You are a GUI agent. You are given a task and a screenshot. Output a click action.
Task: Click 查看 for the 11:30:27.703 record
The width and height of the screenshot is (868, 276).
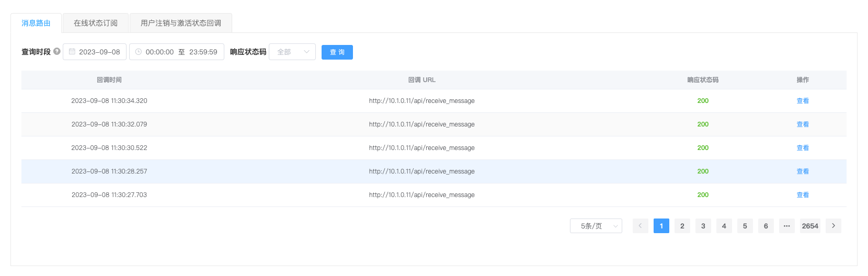802,195
